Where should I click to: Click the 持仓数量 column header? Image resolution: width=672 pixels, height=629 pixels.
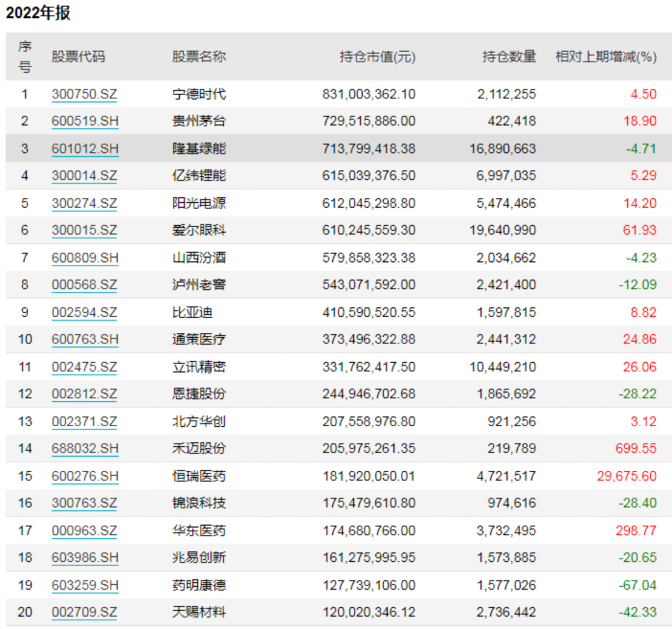pos(509,57)
